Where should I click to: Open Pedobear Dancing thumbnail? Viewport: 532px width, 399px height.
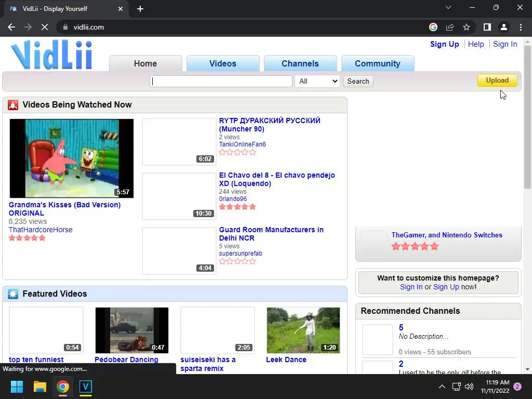pos(132,330)
